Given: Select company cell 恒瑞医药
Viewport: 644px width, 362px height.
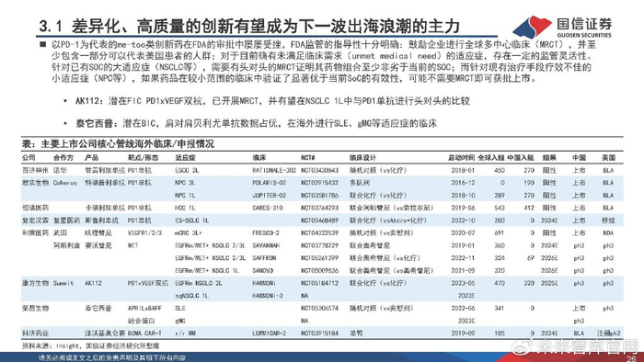Looking at the screenshot, I should tap(35, 208).
